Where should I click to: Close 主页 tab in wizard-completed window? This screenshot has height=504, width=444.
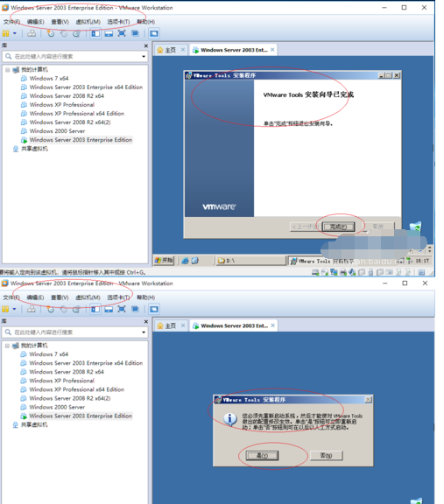(183, 50)
